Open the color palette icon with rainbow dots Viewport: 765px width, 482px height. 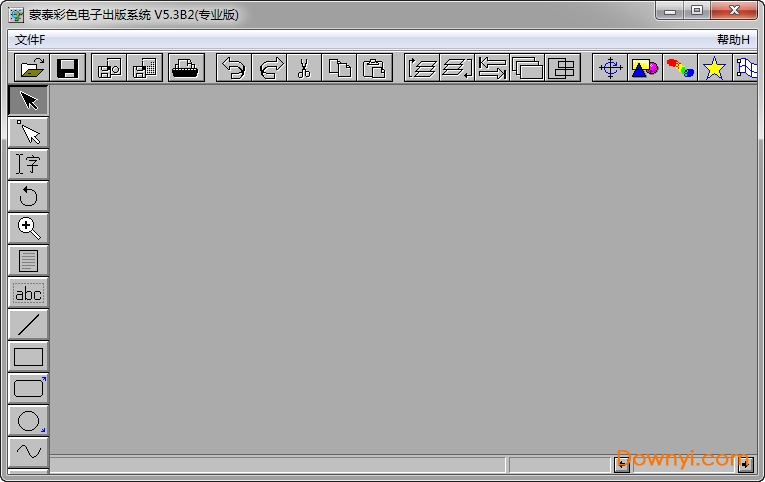(x=680, y=68)
